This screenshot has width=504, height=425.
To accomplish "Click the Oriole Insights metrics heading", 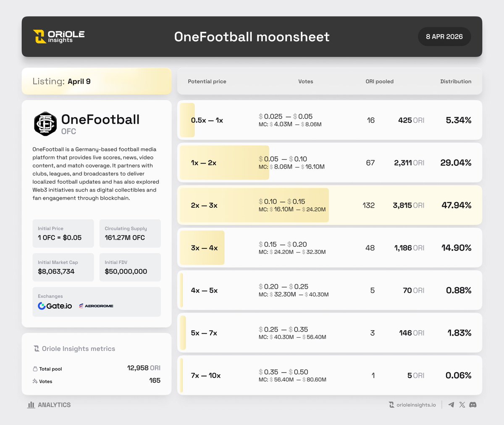I will 79,349.
